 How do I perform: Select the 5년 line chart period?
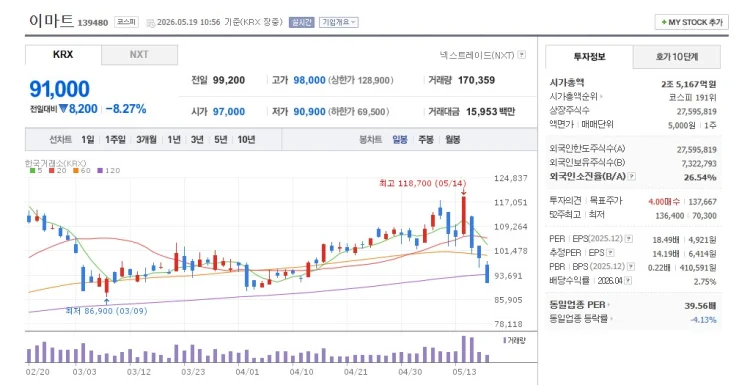click(221, 140)
